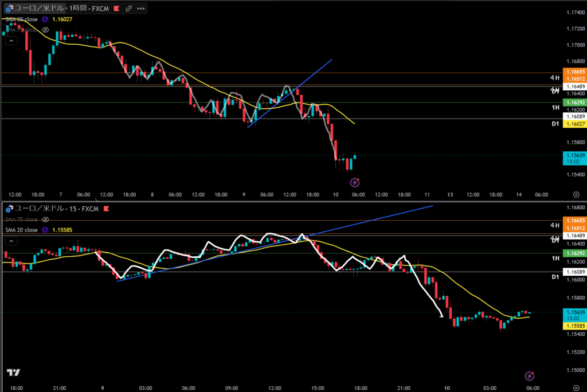The image size is (587, 392).
Task: Click the purple refresh icon beside SMA 20 in top chart
Action: pos(45,19)
